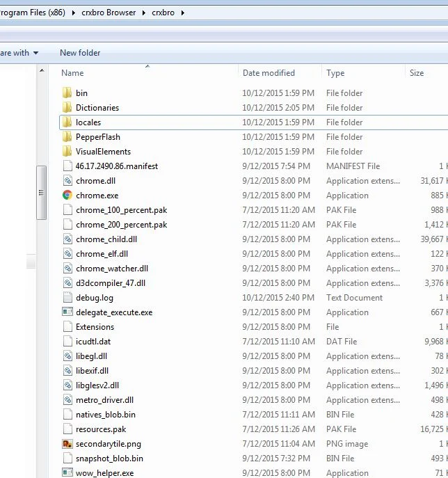Sort by Type column header

pos(335,73)
